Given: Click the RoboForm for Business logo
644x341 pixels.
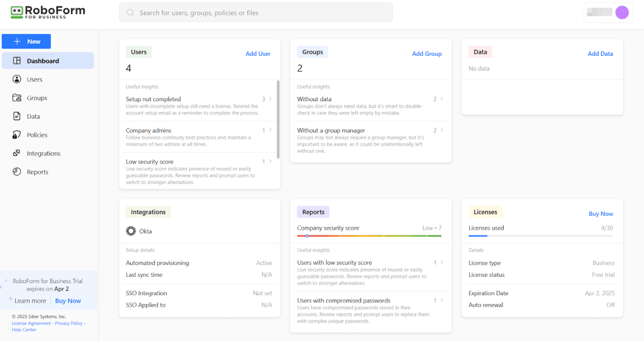Looking at the screenshot, I should pyautogui.click(x=48, y=12).
